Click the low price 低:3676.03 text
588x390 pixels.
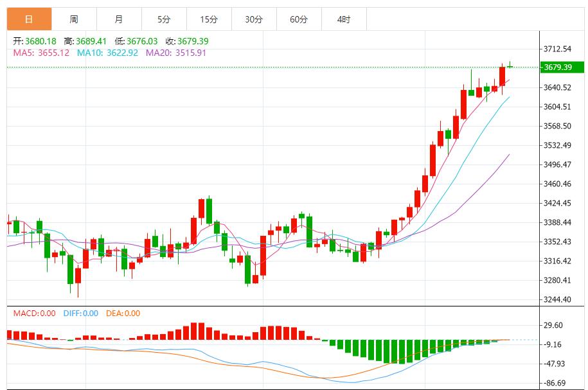pyautogui.click(x=138, y=41)
